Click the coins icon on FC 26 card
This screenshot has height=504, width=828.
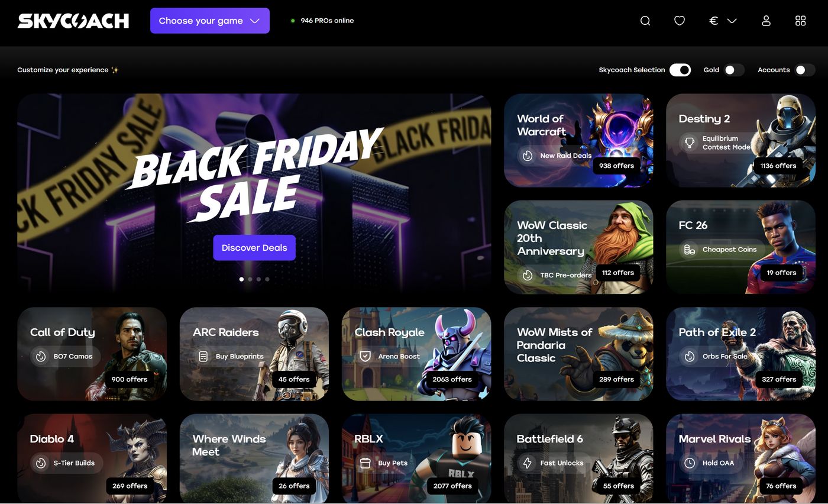click(690, 250)
